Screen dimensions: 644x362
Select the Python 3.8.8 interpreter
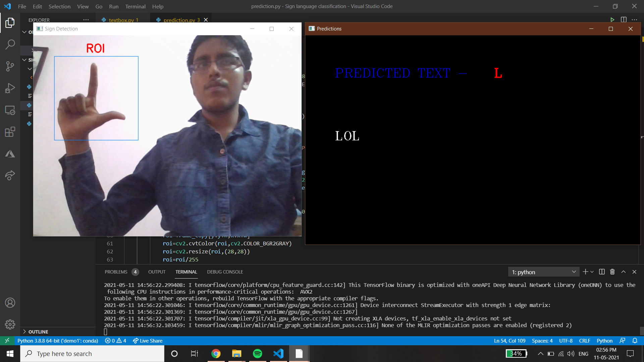tap(58, 341)
